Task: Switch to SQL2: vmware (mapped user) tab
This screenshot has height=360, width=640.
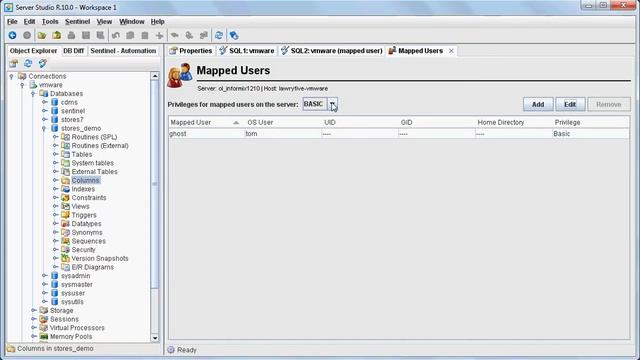Action: coord(332,51)
